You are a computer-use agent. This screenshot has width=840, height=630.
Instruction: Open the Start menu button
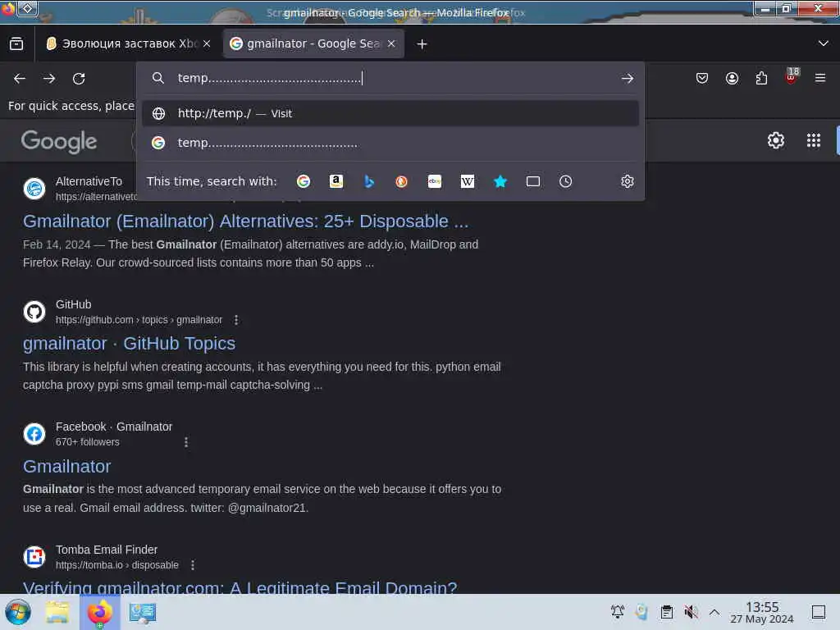(18, 612)
